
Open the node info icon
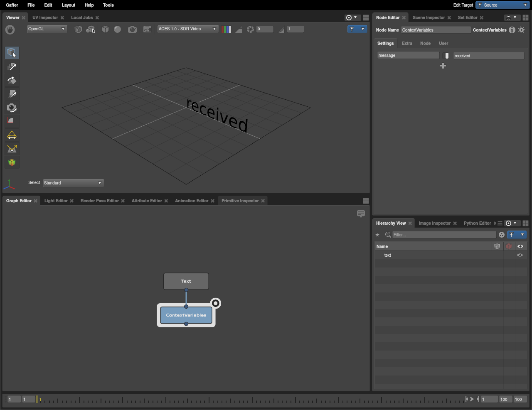tap(512, 30)
